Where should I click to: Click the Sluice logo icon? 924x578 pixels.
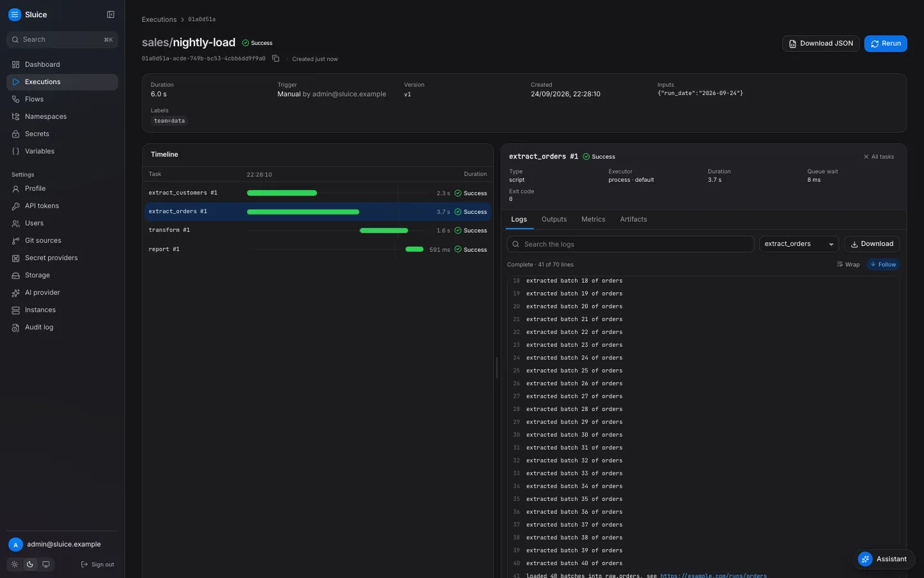[x=15, y=15]
